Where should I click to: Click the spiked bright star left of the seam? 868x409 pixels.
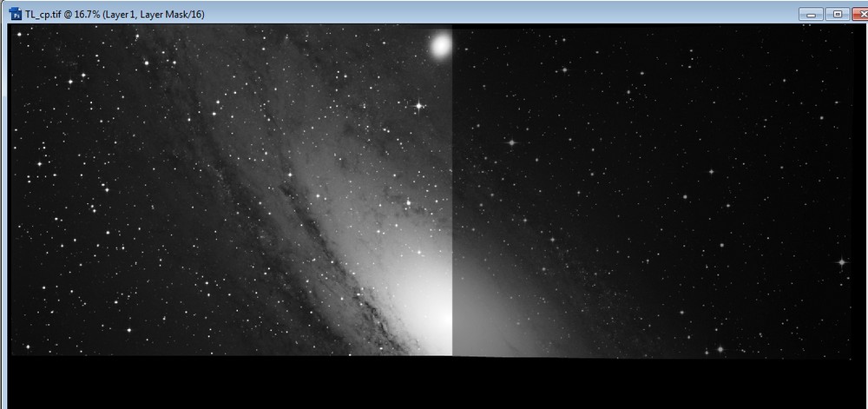(x=418, y=105)
